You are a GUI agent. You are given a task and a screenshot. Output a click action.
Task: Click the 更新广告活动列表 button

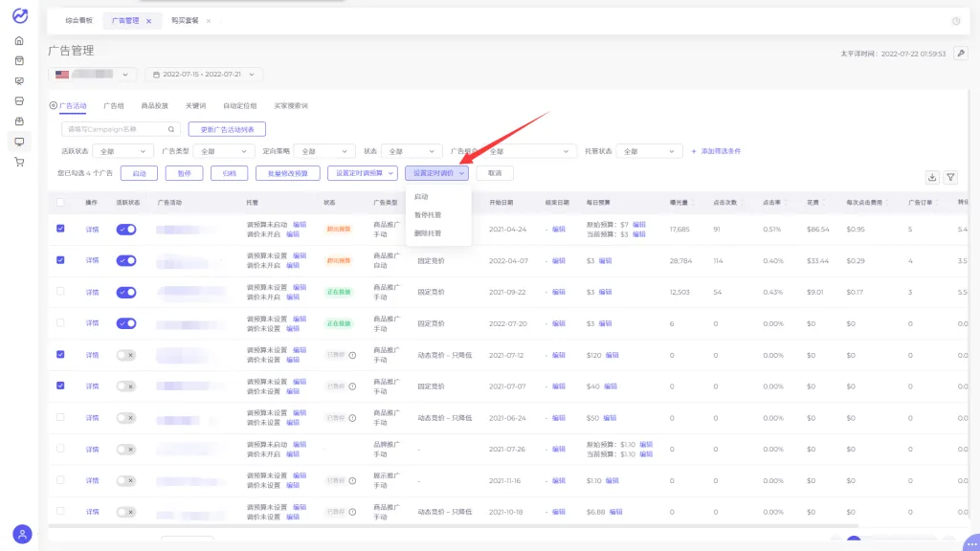pyautogui.click(x=227, y=129)
